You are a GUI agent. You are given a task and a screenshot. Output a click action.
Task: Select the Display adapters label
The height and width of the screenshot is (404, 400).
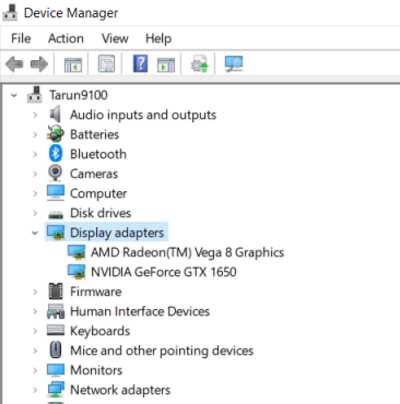tap(117, 233)
